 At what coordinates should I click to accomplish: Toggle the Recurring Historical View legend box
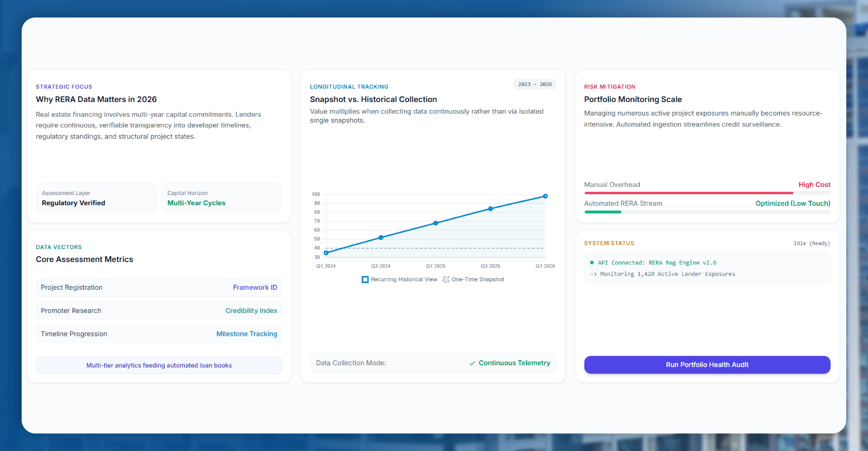[365, 279]
